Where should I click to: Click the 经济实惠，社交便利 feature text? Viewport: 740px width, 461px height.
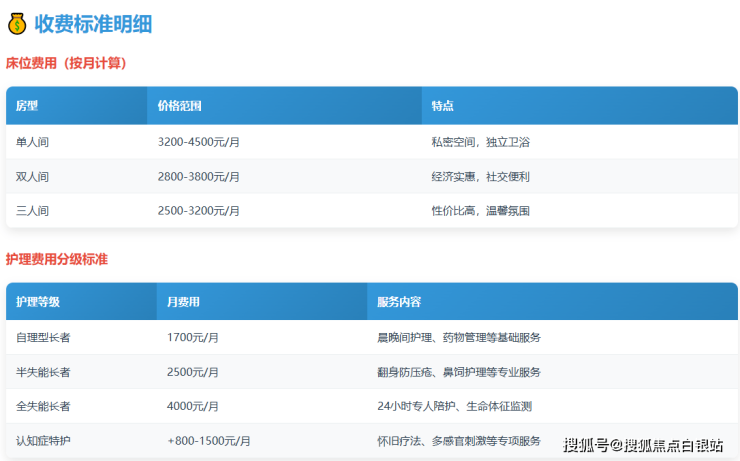[x=480, y=177]
